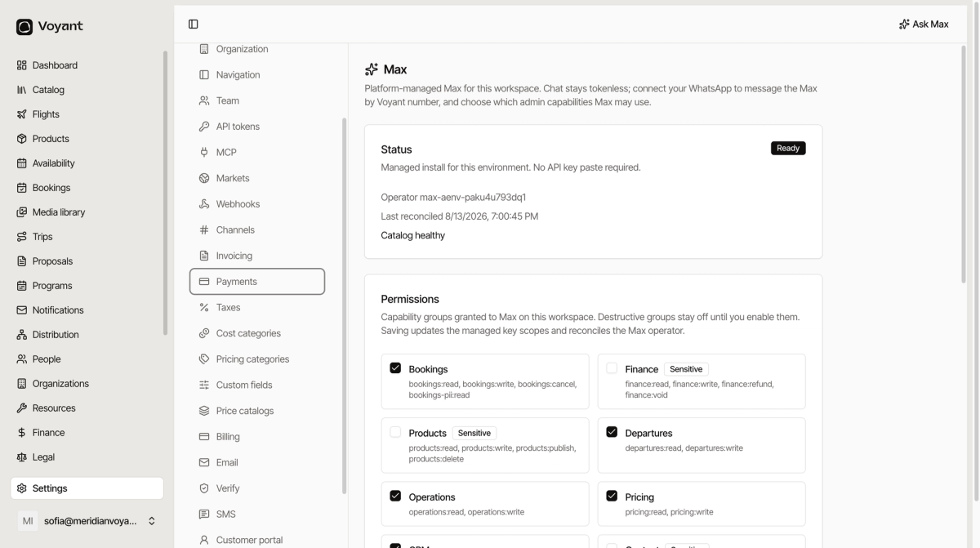
Task: Click the Finance dollar icon
Action: point(22,433)
